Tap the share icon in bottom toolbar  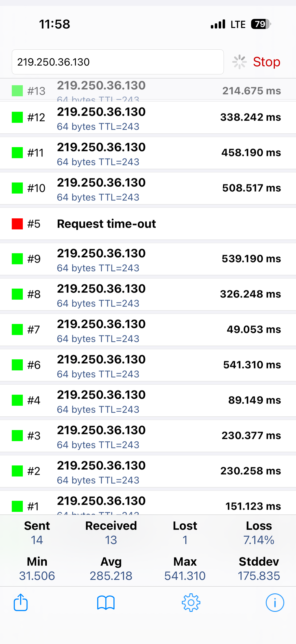pyautogui.click(x=20, y=602)
